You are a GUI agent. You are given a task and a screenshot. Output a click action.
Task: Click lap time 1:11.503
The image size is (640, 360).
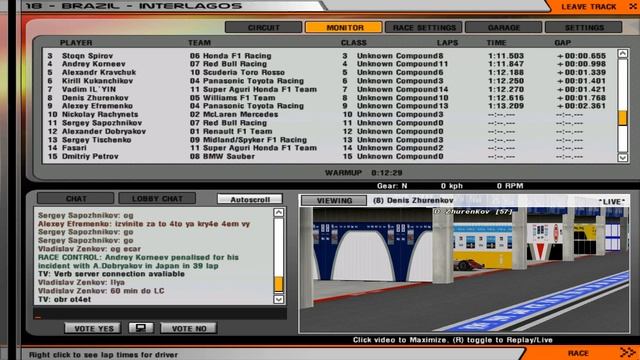coord(506,56)
